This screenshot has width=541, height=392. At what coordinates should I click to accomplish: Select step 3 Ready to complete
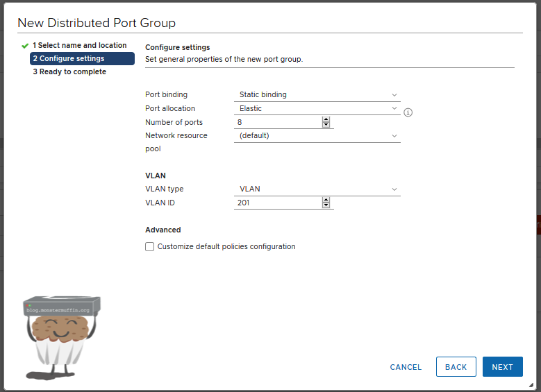(69, 71)
